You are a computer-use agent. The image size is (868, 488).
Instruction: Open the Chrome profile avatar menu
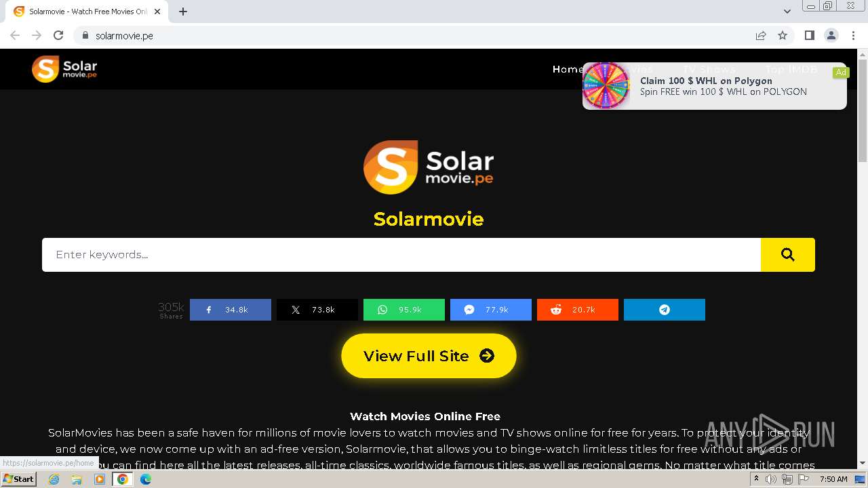(831, 35)
